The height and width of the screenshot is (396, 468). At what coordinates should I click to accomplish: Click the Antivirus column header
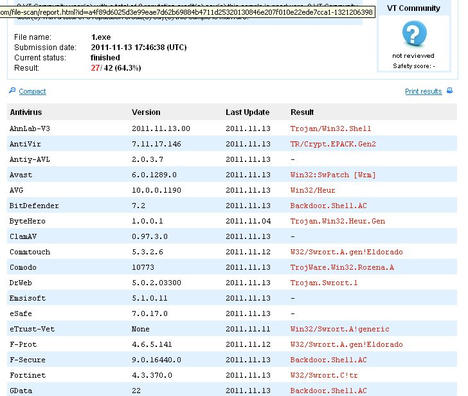tap(26, 112)
